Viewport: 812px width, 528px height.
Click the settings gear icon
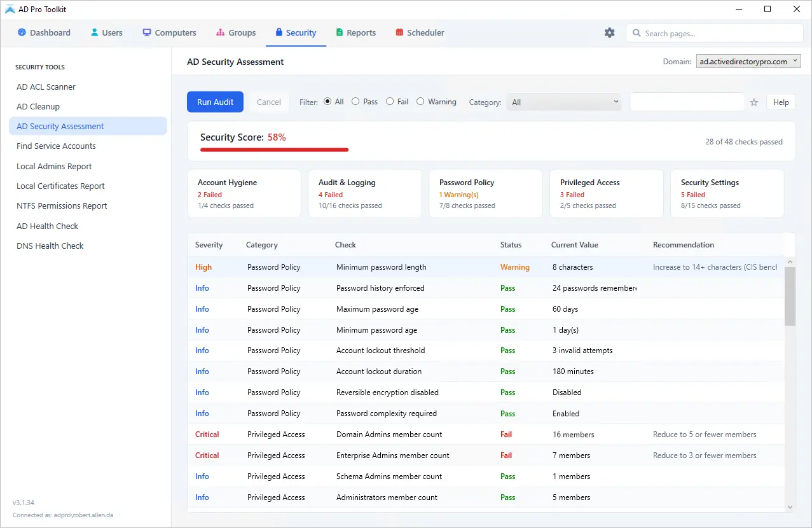coord(610,32)
